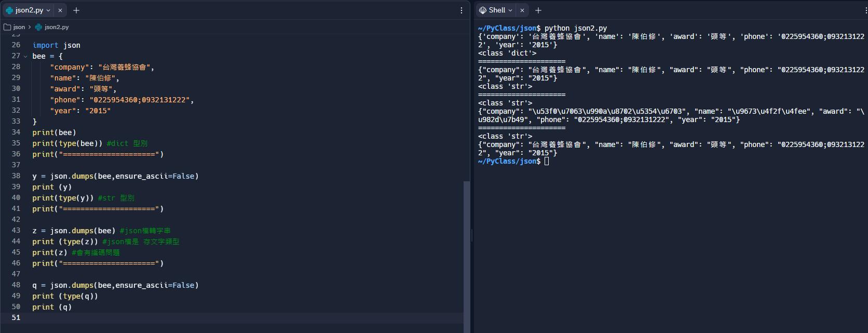Add a new tab in Shell pane
The width and height of the screenshot is (868, 333).
pos(538,10)
